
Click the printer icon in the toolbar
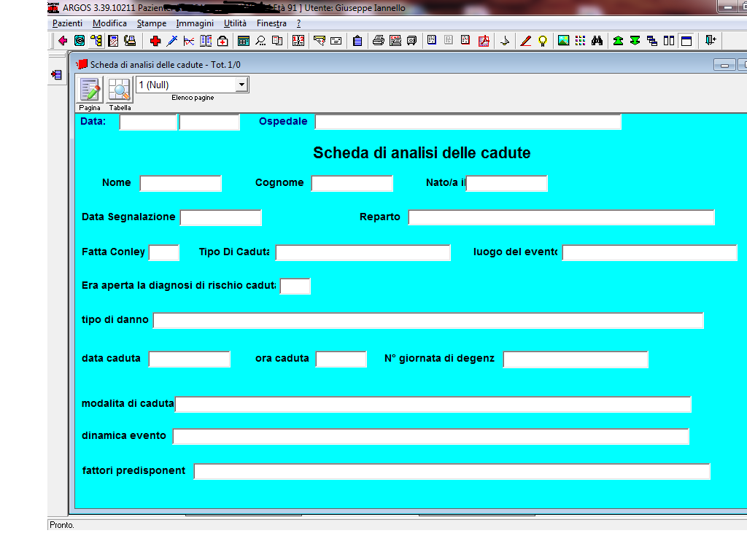(x=379, y=41)
